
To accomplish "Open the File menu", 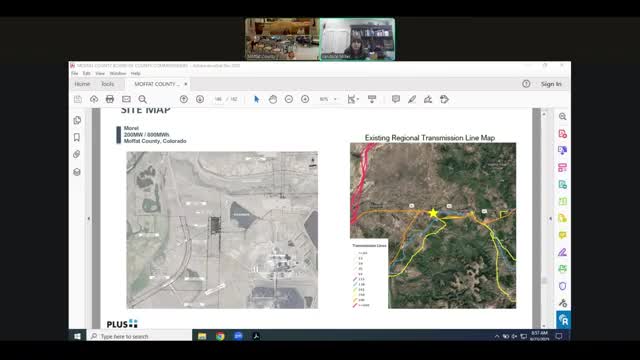I will click(x=75, y=73).
